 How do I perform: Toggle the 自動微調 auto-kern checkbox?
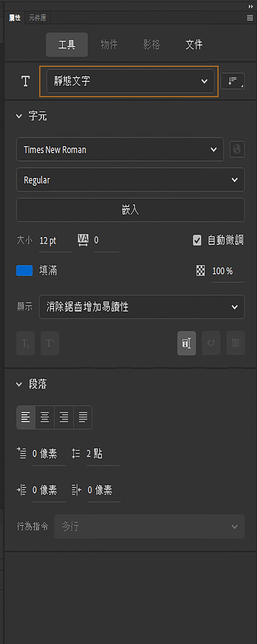pos(197,240)
